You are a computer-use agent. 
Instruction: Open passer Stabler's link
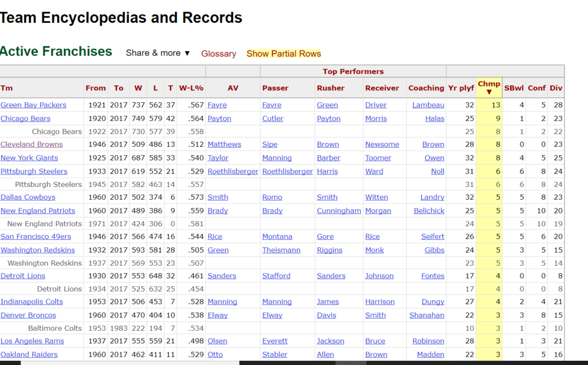coord(275,354)
